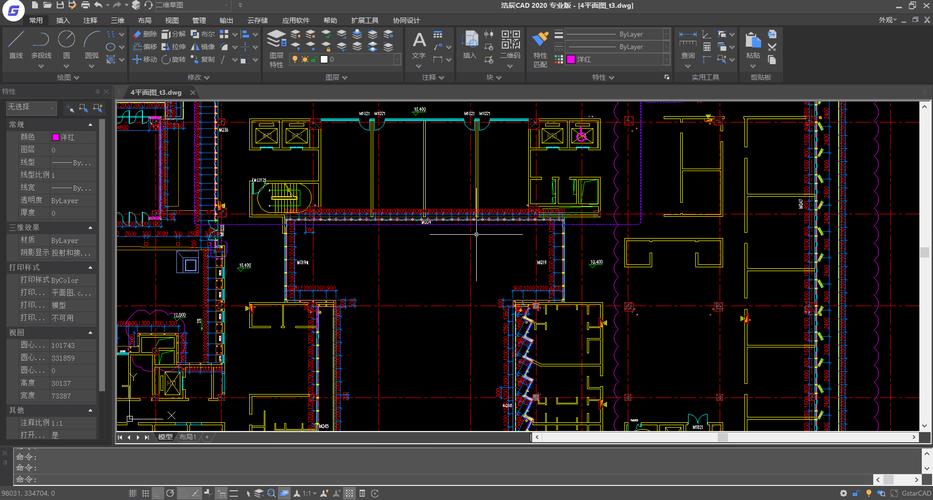Expand the 洋红 color dropdown in ribbon
This screenshot has height=500, width=933.
615,60
